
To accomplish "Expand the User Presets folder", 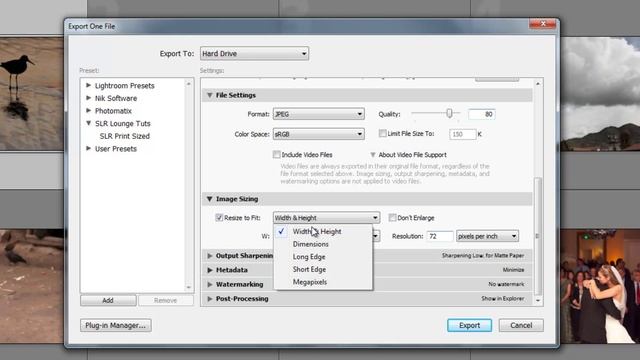I will pos(89,149).
